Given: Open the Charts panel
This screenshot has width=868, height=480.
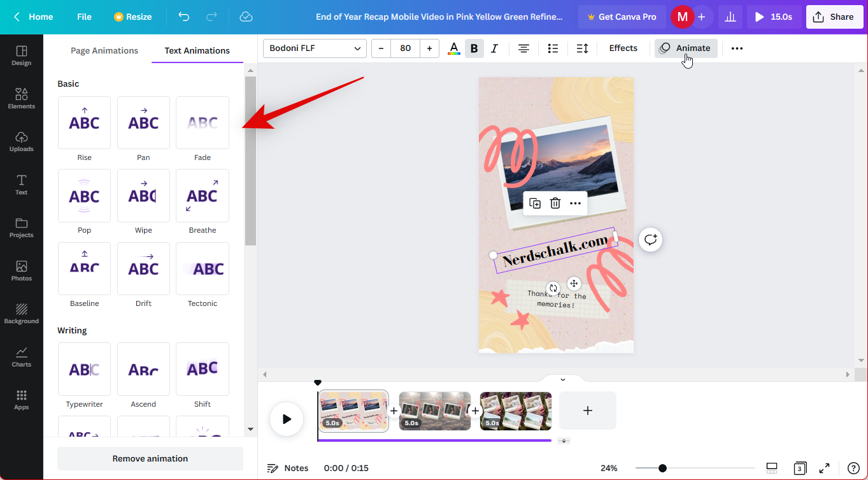Looking at the screenshot, I should [x=21, y=356].
